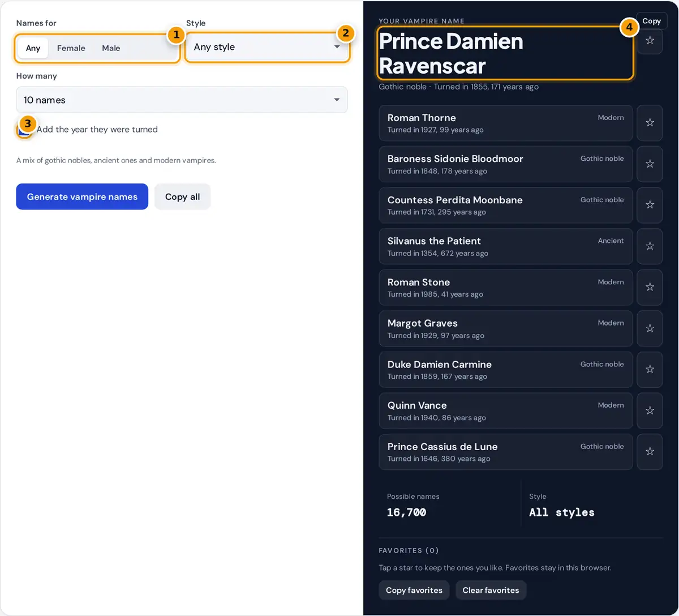
Task: Click the Silvanus the Patient card
Action: tap(506, 246)
